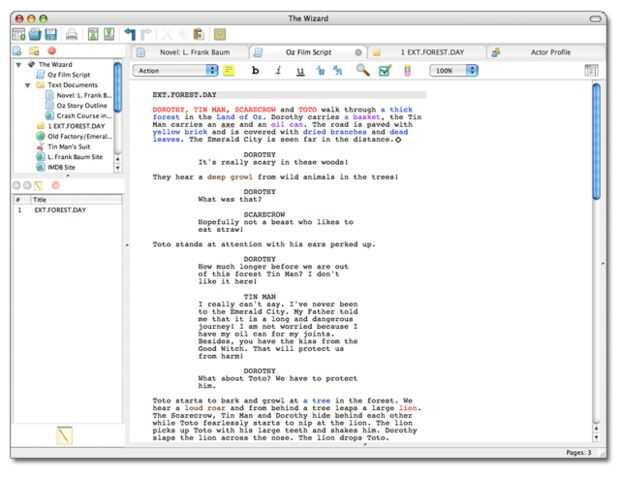Select the Oz Film Script tab

(x=308, y=52)
